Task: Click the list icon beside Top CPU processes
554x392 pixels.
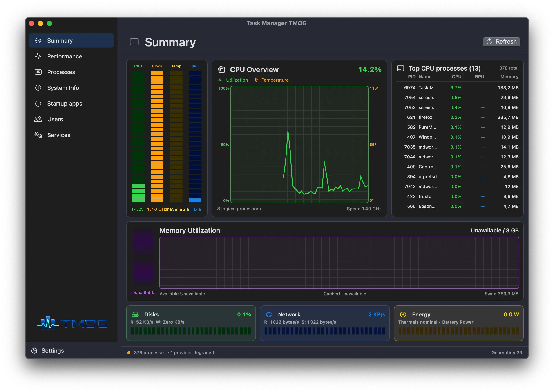Action: pos(400,68)
